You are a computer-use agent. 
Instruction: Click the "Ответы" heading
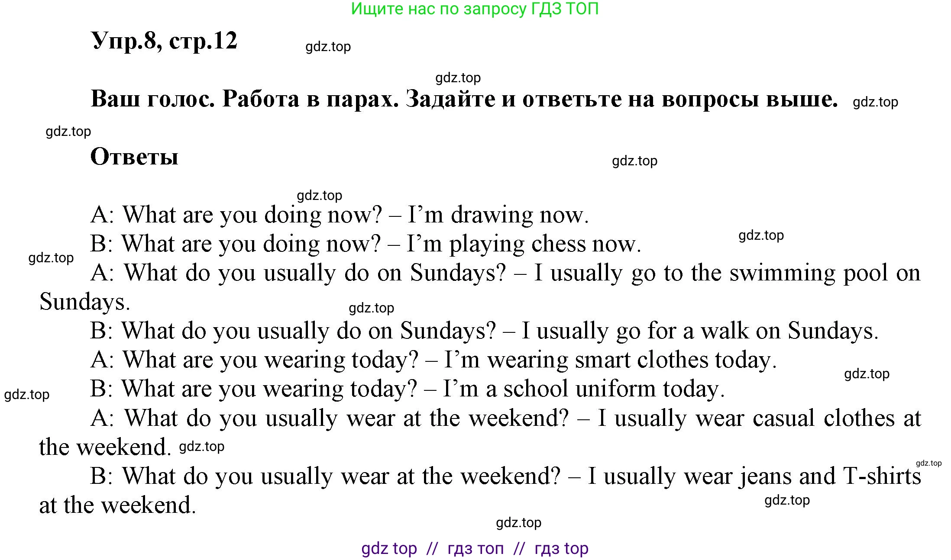[x=134, y=157]
